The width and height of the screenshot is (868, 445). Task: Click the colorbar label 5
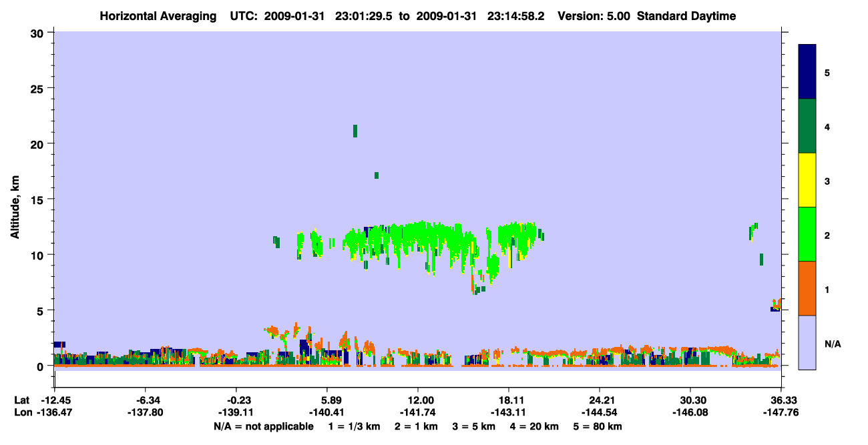click(x=827, y=72)
